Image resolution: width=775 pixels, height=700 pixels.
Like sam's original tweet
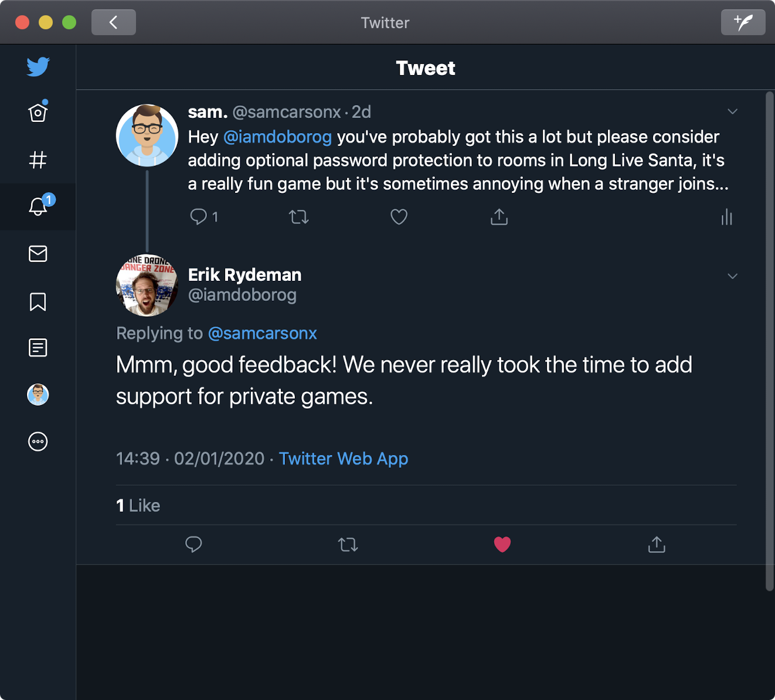(399, 218)
